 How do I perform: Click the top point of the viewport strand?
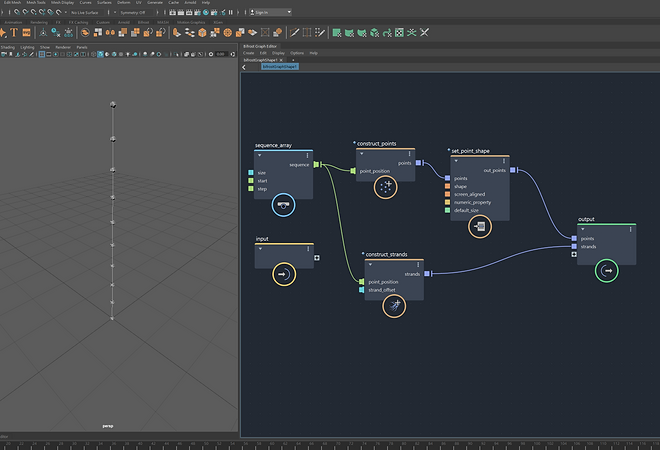(x=112, y=104)
